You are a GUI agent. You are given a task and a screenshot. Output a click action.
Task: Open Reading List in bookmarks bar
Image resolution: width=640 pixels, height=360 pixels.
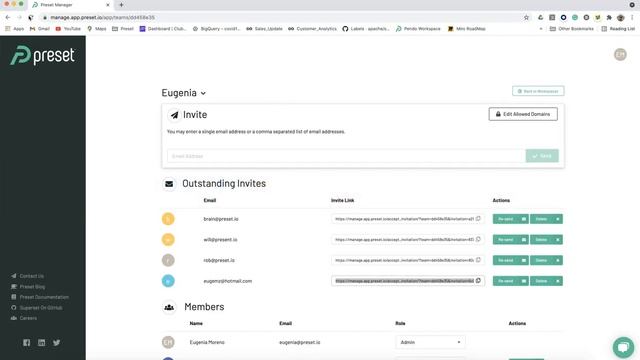click(618, 29)
